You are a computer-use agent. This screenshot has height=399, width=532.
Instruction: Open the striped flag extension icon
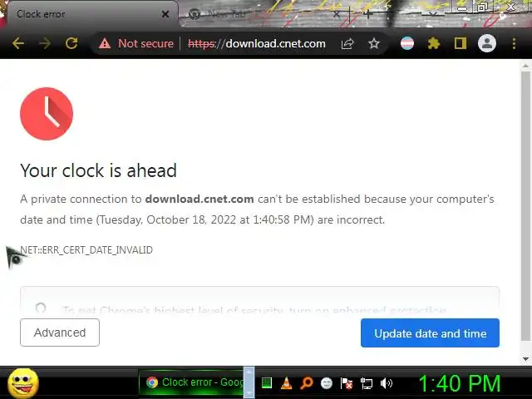(x=406, y=43)
